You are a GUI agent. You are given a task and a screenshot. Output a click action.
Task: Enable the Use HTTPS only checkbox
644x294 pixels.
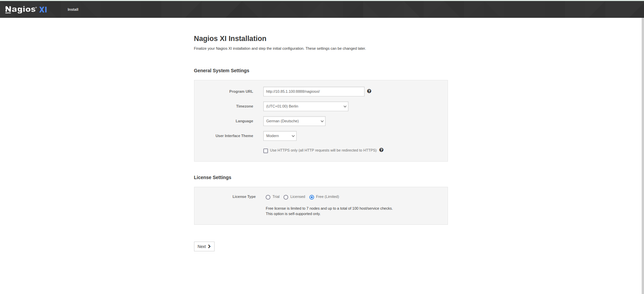point(266,151)
